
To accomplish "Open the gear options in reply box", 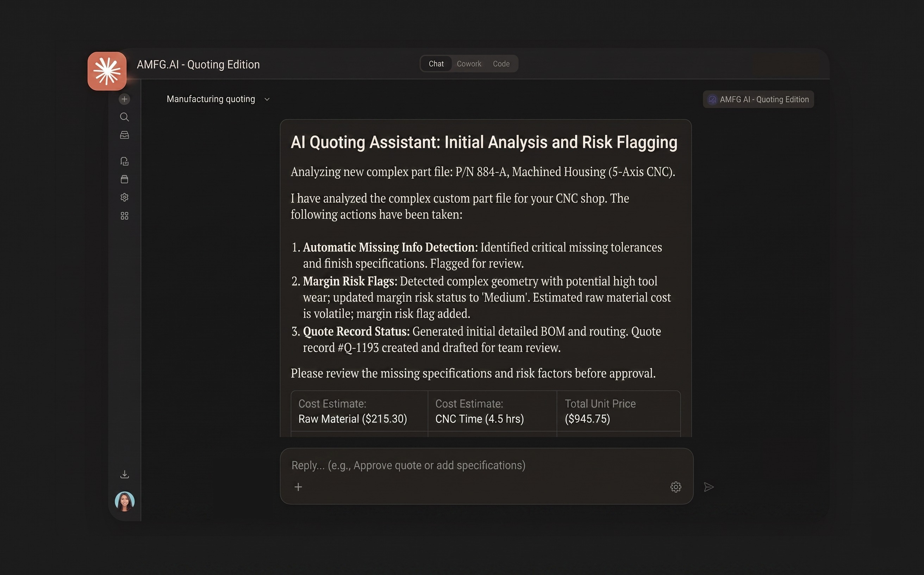I will tap(676, 487).
